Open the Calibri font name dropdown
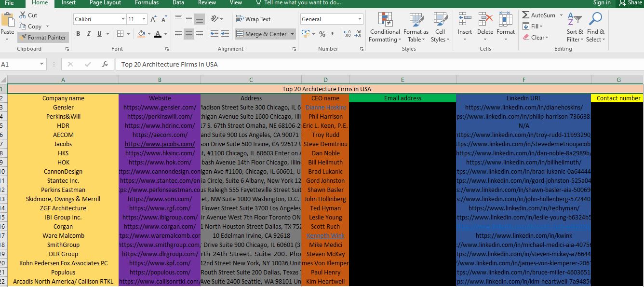644x287 pixels. pos(122,19)
